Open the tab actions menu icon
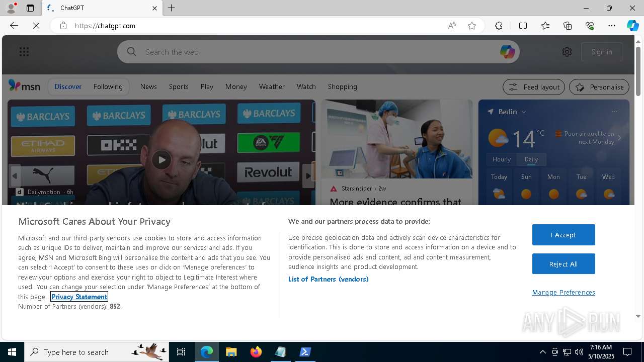 [x=30, y=8]
